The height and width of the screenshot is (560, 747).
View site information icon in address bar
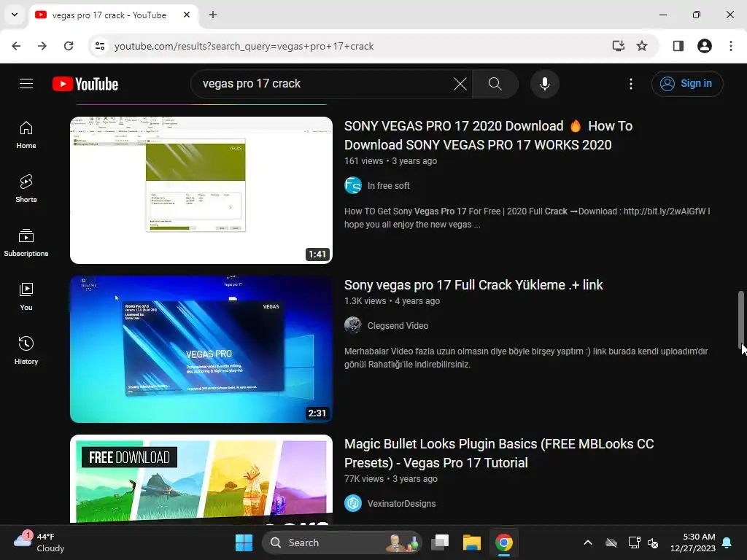point(100,46)
